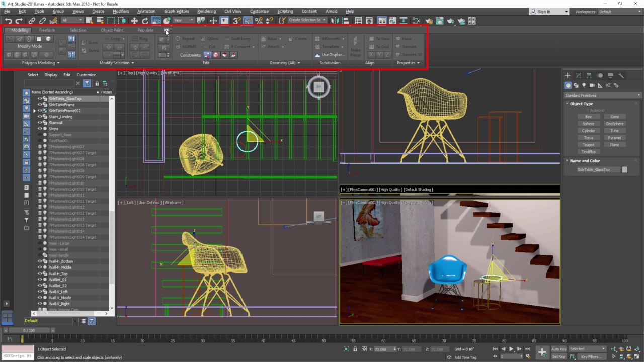The height and width of the screenshot is (362, 644).
Task: Activate the Select Object tool
Action: tap(89, 21)
